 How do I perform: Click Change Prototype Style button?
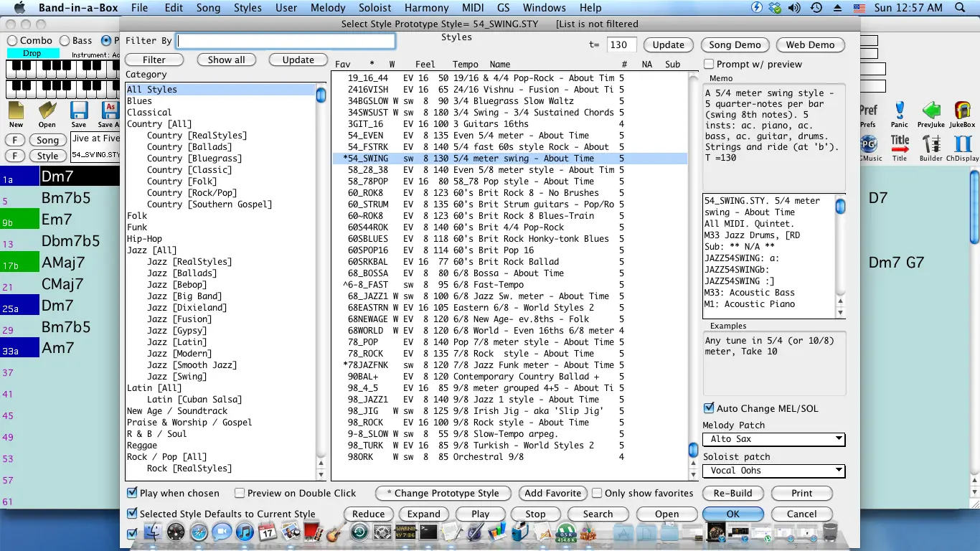pos(443,493)
